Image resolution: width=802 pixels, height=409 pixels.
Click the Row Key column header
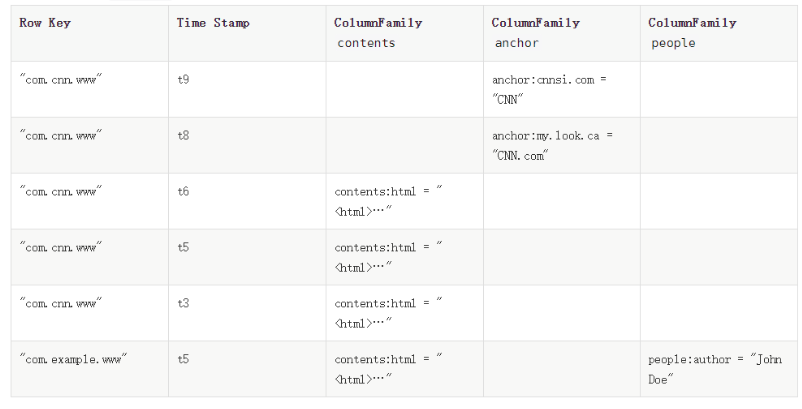click(x=90, y=34)
